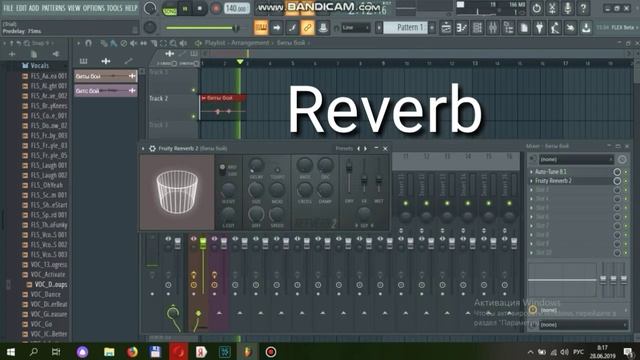Select the playlist zoom magnifier tool

173,43
